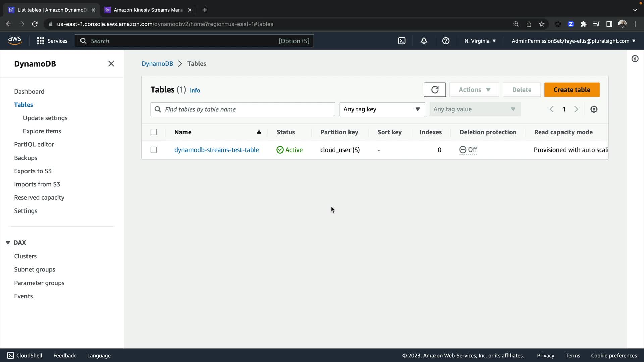Open the Services grid menu
Image resolution: width=644 pixels, height=362 pixels.
pyautogui.click(x=41, y=41)
